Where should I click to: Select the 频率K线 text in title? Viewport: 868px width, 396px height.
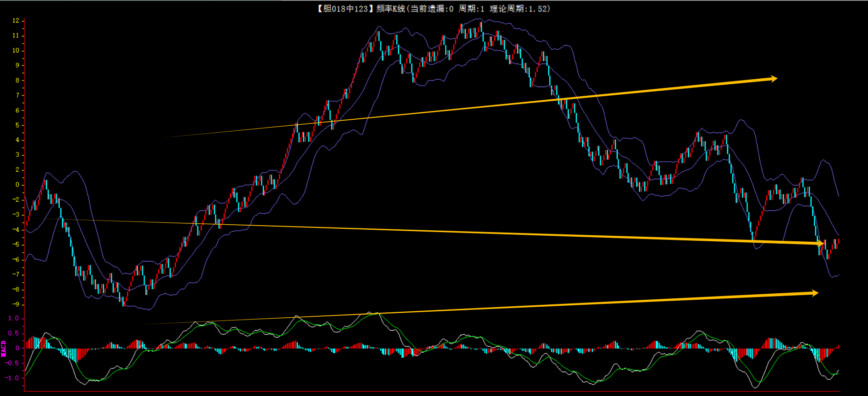390,9
